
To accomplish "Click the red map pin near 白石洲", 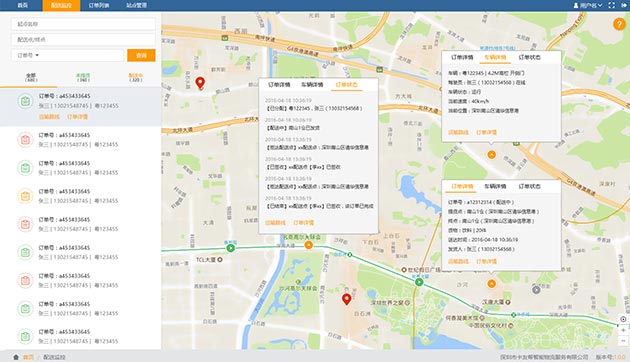I will click(x=346, y=299).
